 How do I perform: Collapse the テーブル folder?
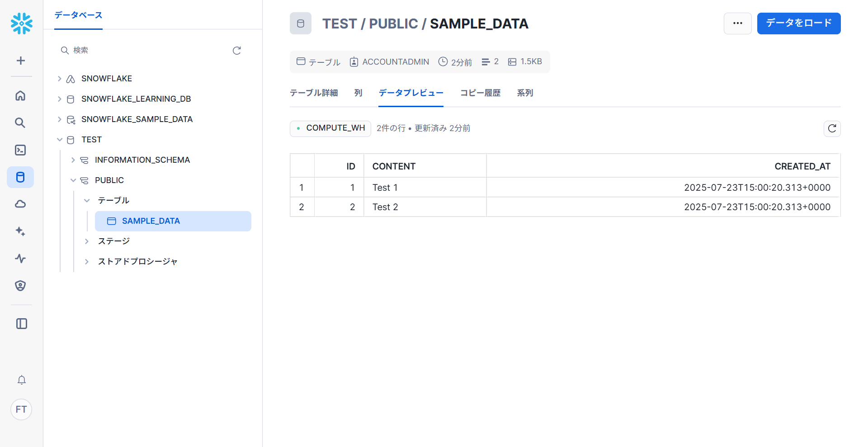coord(87,201)
